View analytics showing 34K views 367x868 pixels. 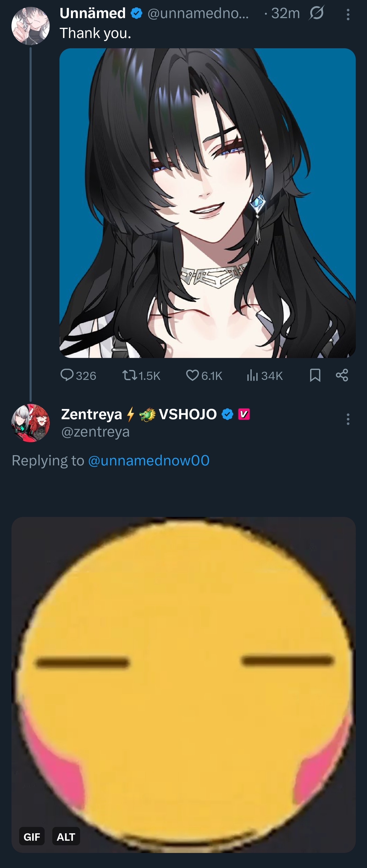[x=265, y=375]
